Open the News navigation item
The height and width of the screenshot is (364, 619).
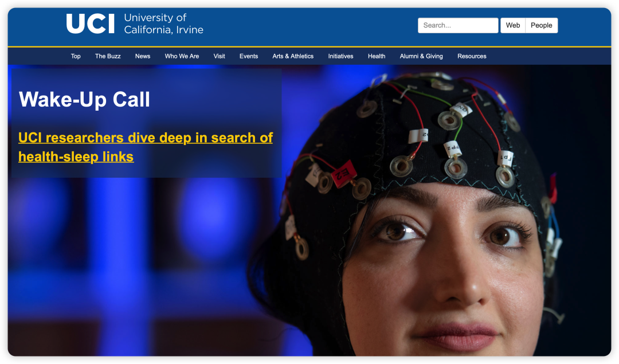click(143, 56)
